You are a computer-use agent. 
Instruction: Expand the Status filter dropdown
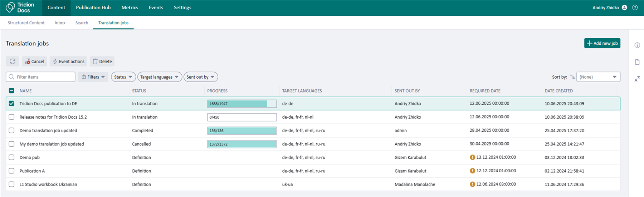(123, 77)
